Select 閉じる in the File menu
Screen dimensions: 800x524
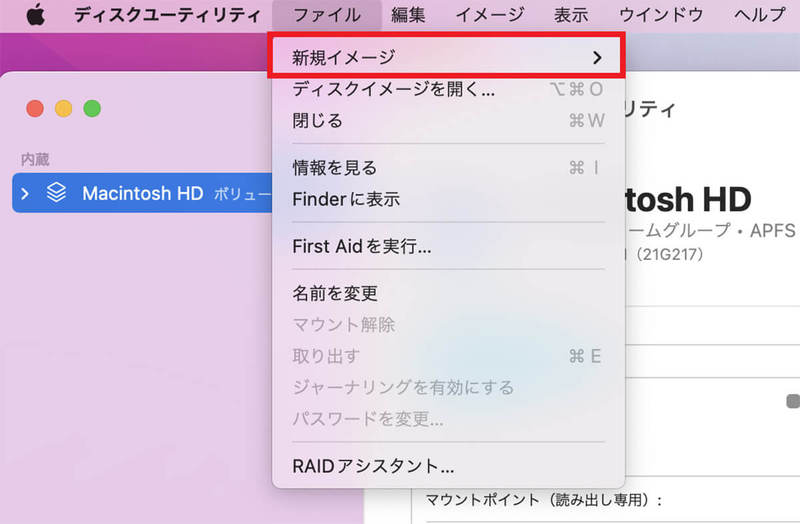tap(448, 121)
